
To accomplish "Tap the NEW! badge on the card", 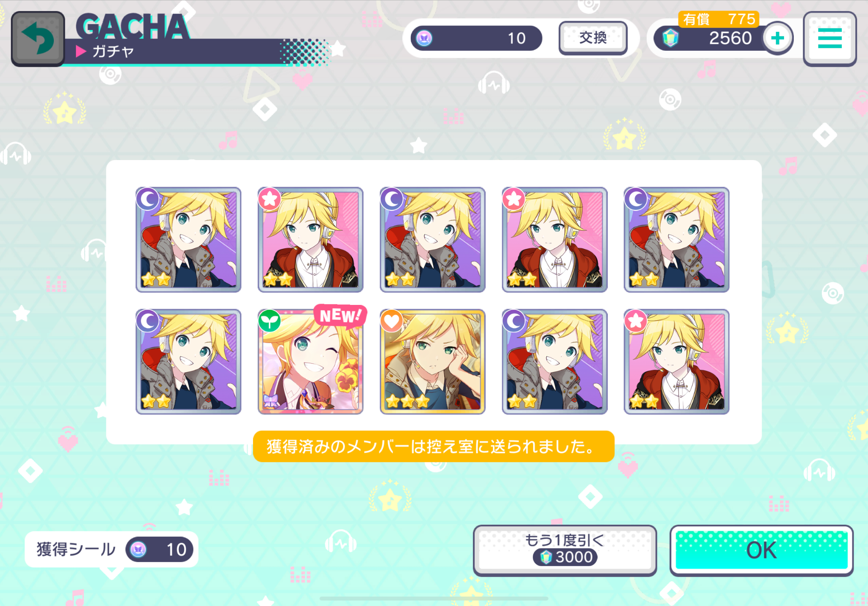I will point(340,315).
